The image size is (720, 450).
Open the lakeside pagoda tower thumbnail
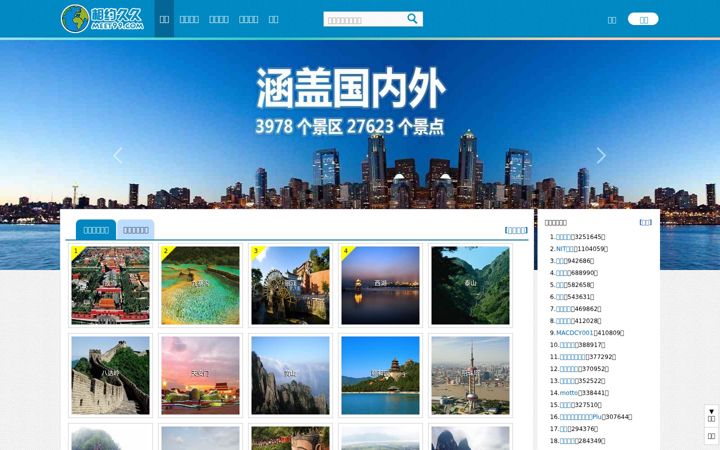click(380, 375)
